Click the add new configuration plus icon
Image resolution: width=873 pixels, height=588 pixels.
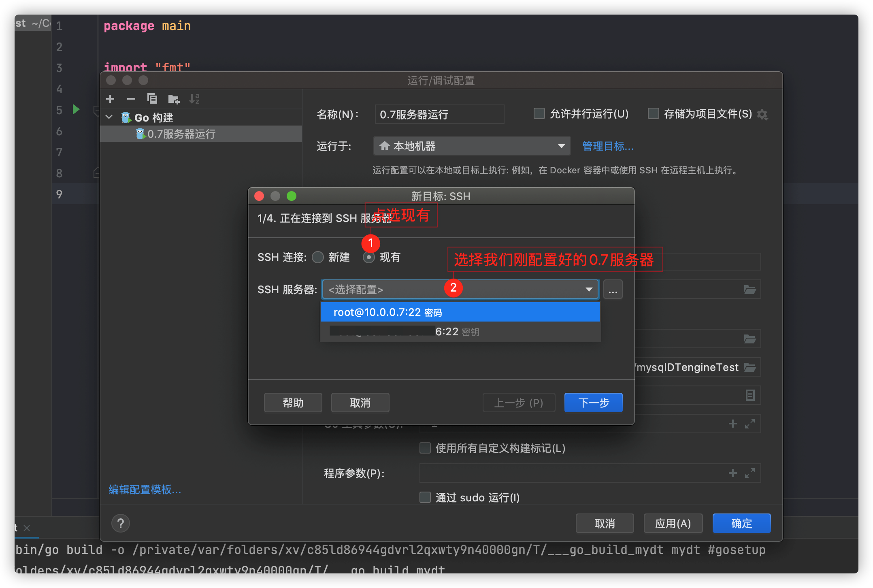(x=110, y=99)
